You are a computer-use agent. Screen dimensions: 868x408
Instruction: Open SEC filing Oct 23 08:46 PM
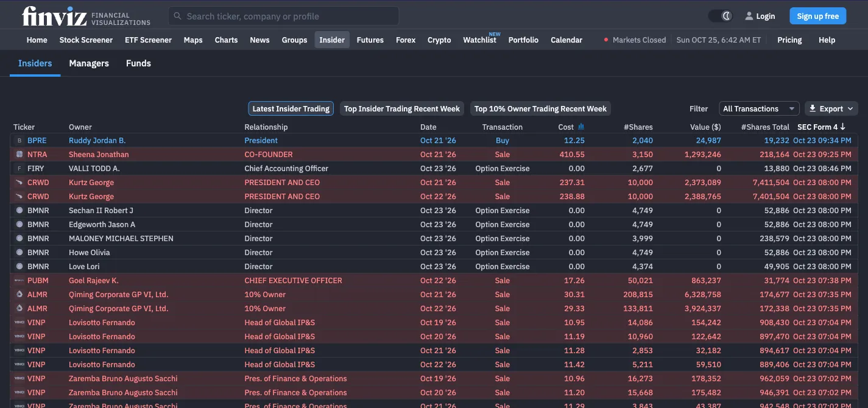point(822,169)
